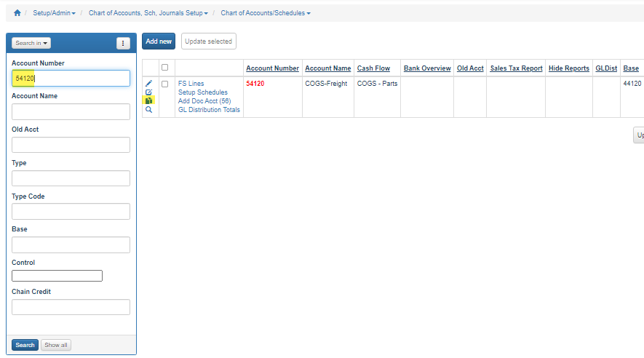Click the Add new button
Viewport: 644px width, 358px height.
point(159,41)
